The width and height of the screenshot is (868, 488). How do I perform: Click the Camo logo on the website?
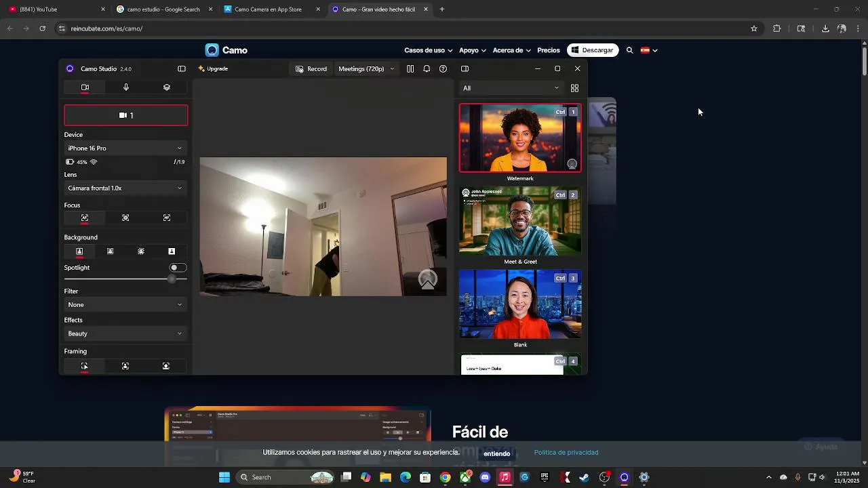(226, 50)
